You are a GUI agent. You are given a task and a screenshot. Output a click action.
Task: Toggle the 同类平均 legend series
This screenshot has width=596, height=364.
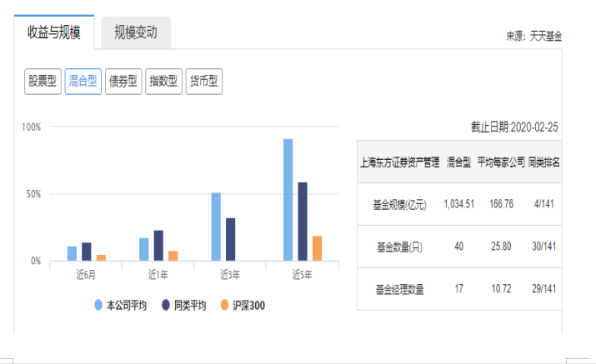pyautogui.click(x=183, y=305)
